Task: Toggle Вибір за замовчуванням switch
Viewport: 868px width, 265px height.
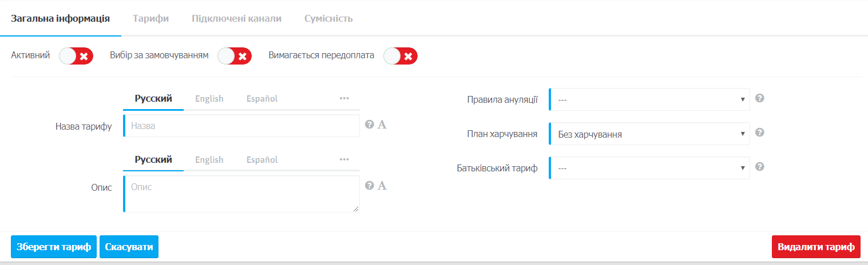Action: tap(235, 56)
